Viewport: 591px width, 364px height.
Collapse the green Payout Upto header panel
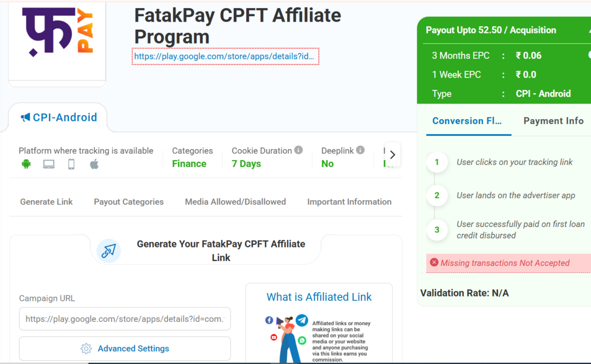click(588, 31)
